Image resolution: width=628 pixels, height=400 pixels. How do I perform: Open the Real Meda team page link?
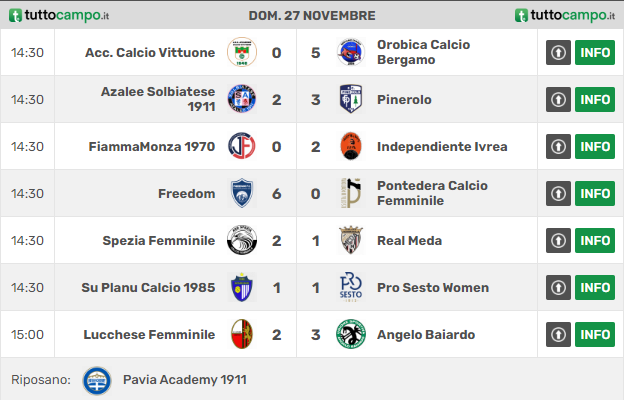[x=409, y=241]
